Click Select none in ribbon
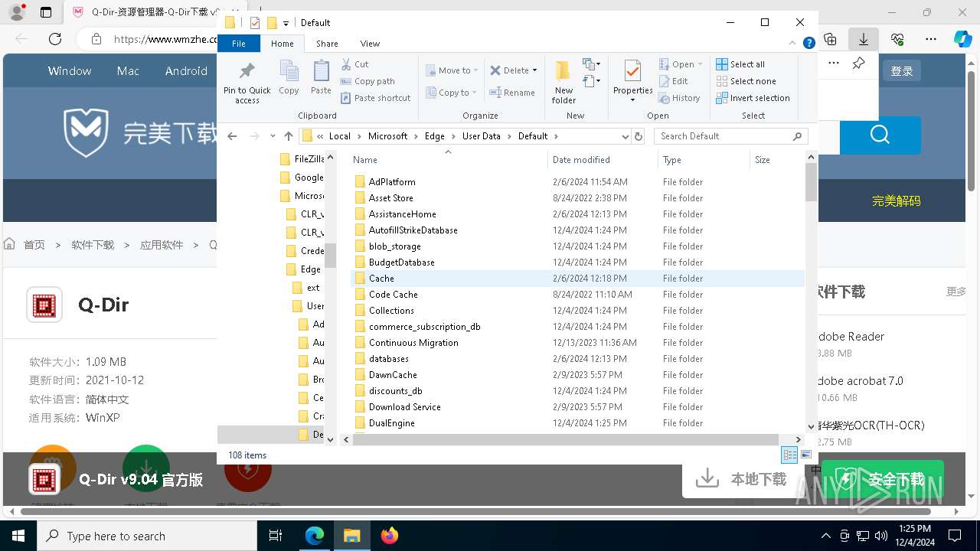 tap(746, 81)
